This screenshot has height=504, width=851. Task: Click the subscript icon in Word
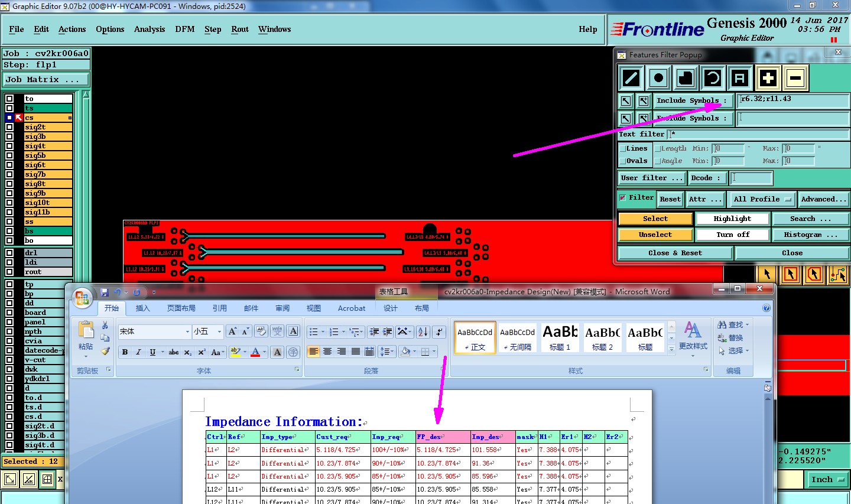pos(187,352)
